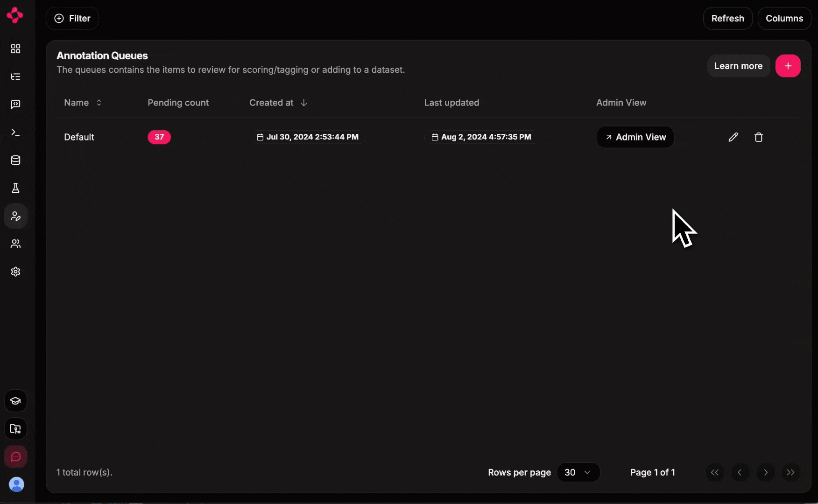Click the Learn more button
This screenshot has height=504, width=818.
(738, 66)
